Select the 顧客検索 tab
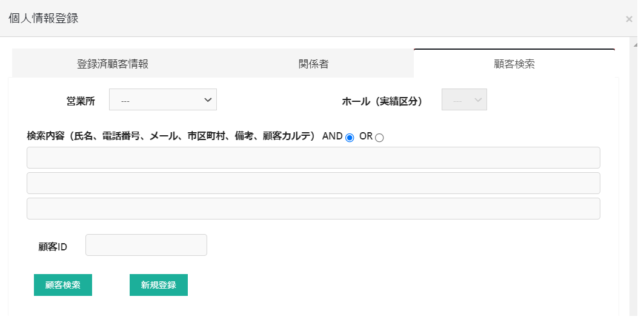644x325 pixels. pyautogui.click(x=514, y=64)
